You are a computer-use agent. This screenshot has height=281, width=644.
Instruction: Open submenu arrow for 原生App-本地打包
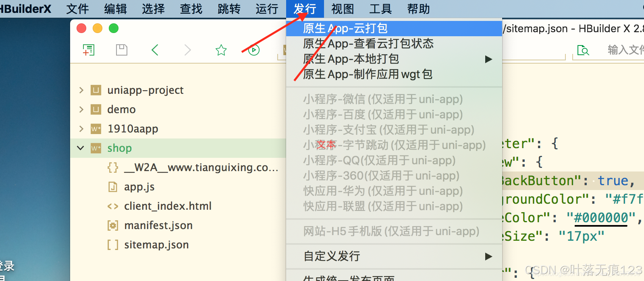(488, 59)
